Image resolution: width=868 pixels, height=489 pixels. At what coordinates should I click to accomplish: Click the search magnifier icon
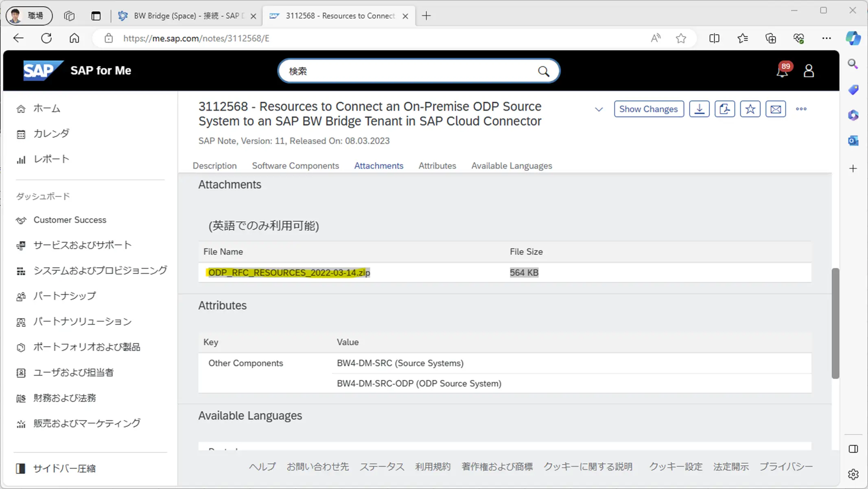(543, 71)
